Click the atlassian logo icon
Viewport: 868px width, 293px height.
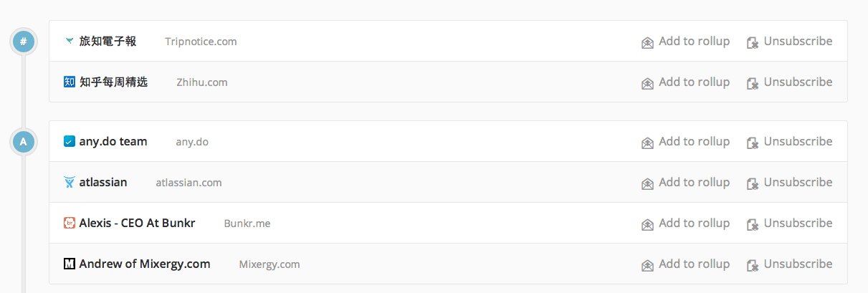(69, 183)
